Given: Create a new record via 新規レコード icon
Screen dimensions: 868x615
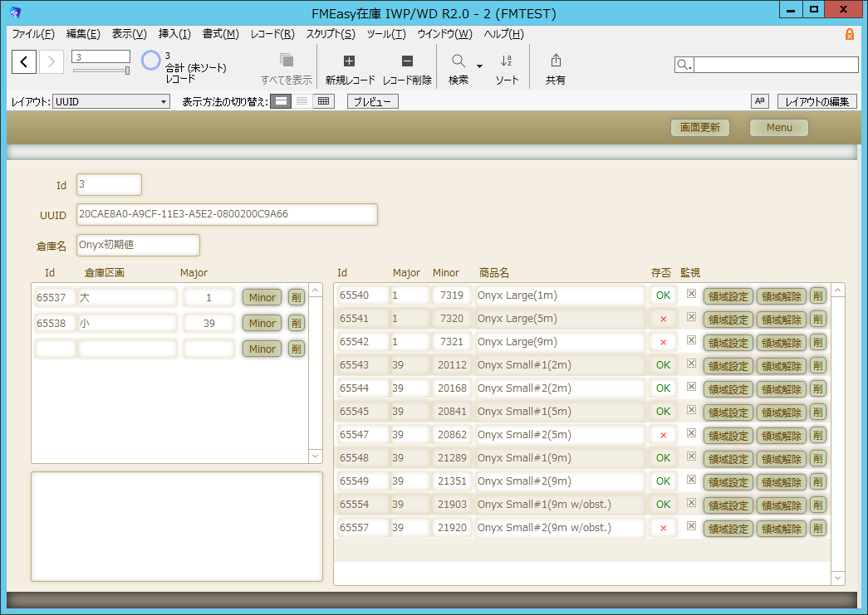Looking at the screenshot, I should 349,66.
